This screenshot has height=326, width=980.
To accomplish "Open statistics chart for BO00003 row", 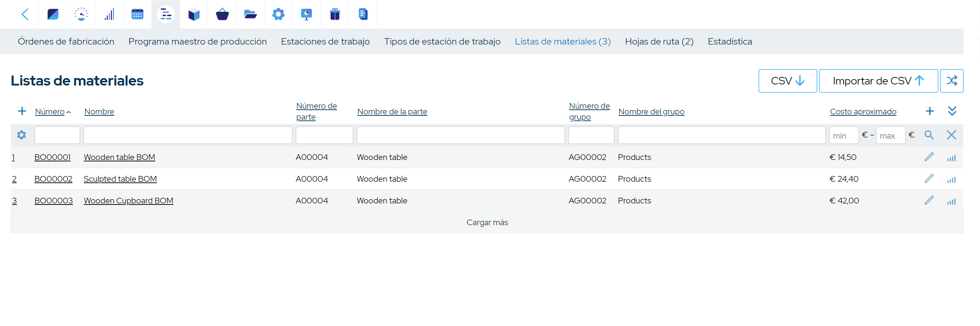I will [x=951, y=201].
